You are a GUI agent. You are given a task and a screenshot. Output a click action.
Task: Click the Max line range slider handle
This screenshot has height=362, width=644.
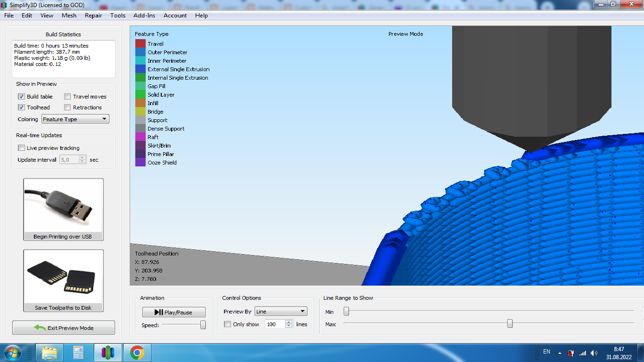pyautogui.click(x=510, y=323)
